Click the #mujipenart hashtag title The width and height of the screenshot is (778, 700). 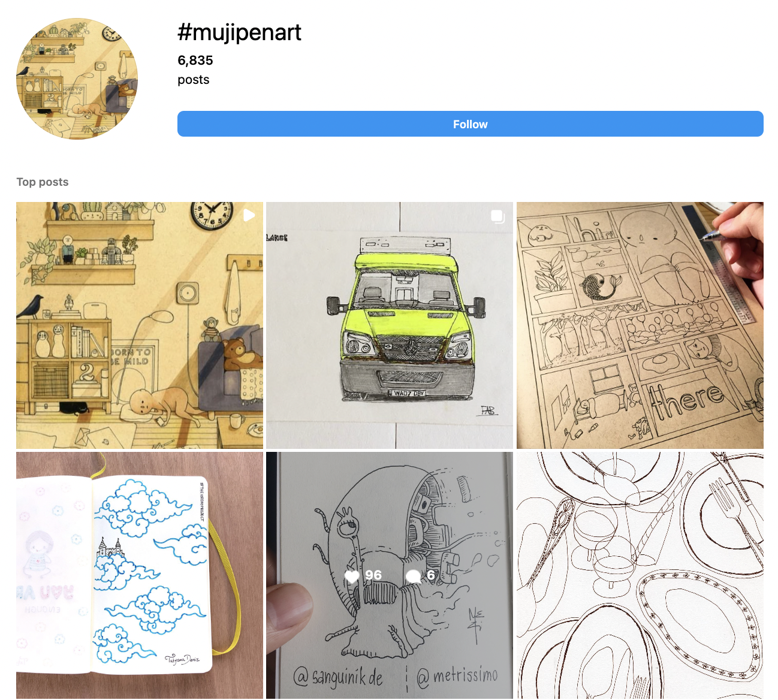(239, 32)
